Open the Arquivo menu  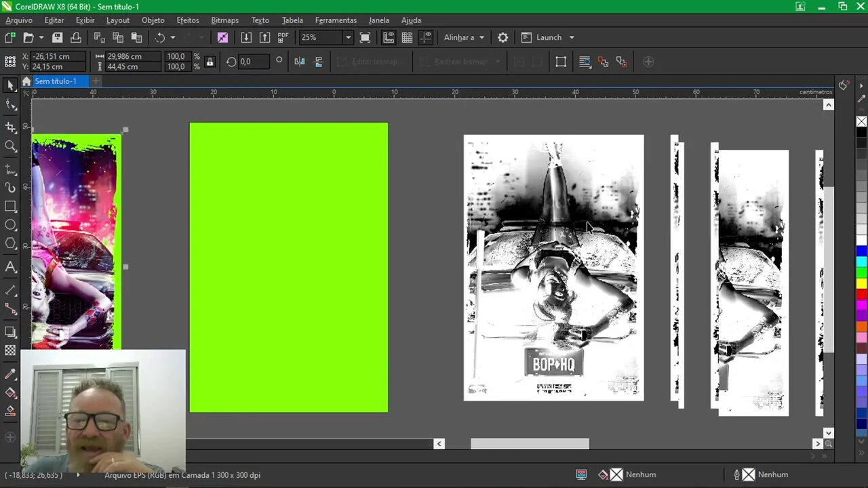coord(19,20)
